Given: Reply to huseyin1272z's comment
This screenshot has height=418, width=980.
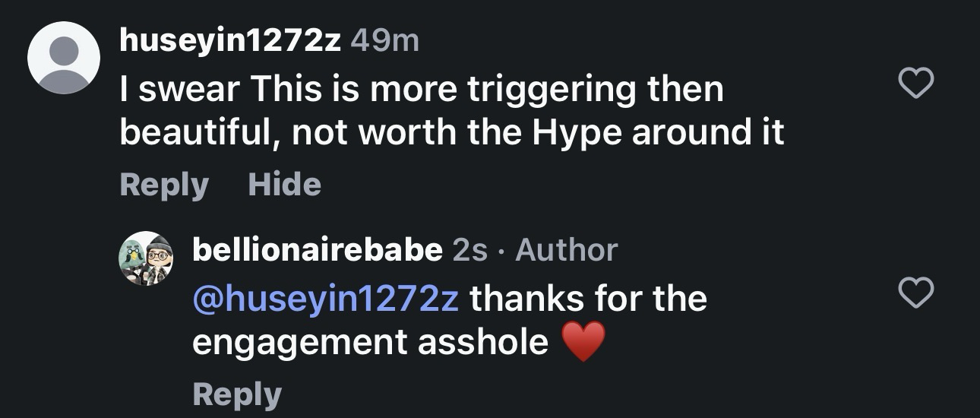Looking at the screenshot, I should click(164, 185).
